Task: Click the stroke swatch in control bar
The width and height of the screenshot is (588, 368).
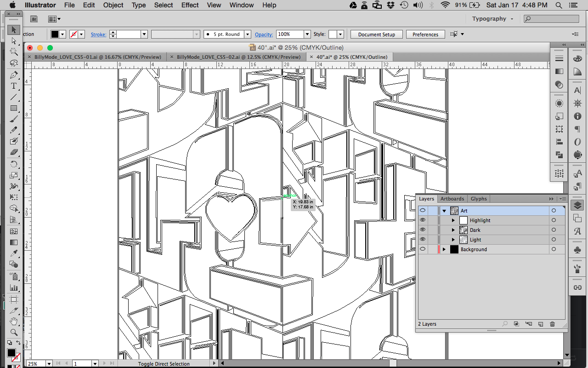Action: point(73,34)
